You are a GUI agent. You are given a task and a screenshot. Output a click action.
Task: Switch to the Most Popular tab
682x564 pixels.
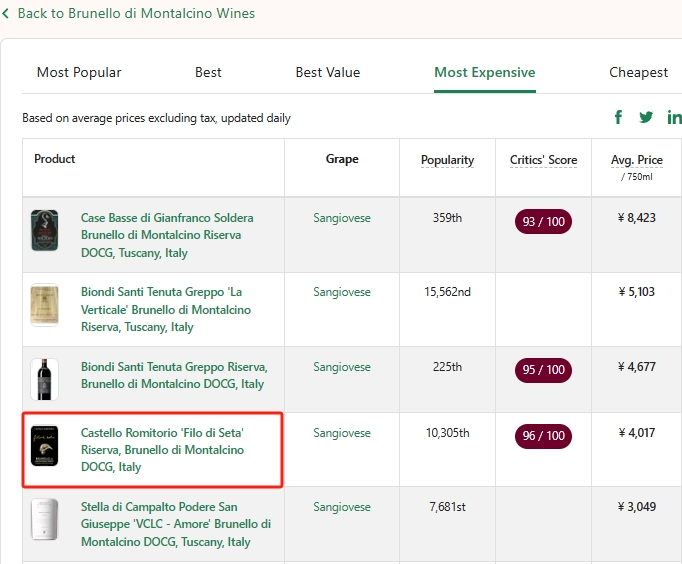click(79, 72)
